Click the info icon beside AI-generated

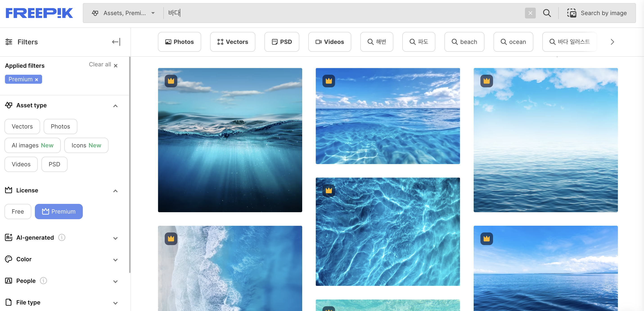pyautogui.click(x=62, y=237)
